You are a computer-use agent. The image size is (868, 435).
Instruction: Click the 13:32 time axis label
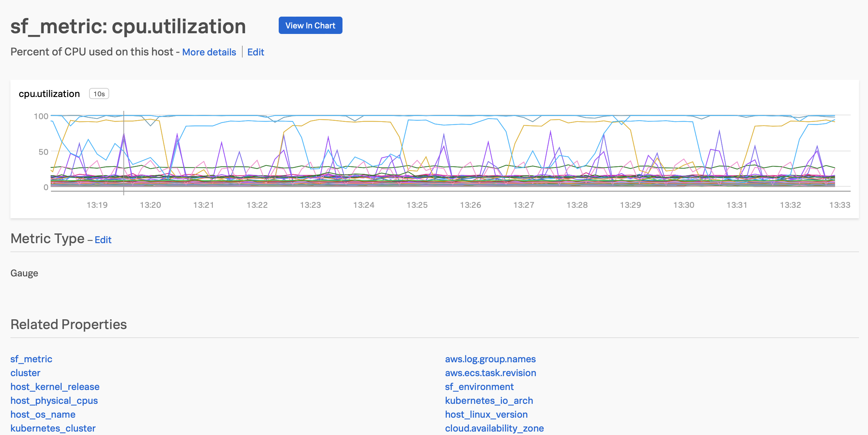[x=790, y=205]
